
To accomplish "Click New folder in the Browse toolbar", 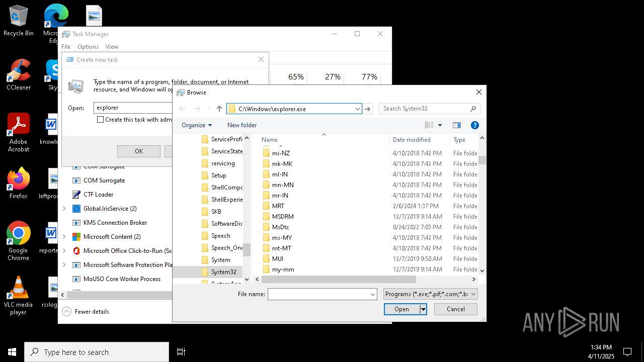I will pyautogui.click(x=242, y=125).
